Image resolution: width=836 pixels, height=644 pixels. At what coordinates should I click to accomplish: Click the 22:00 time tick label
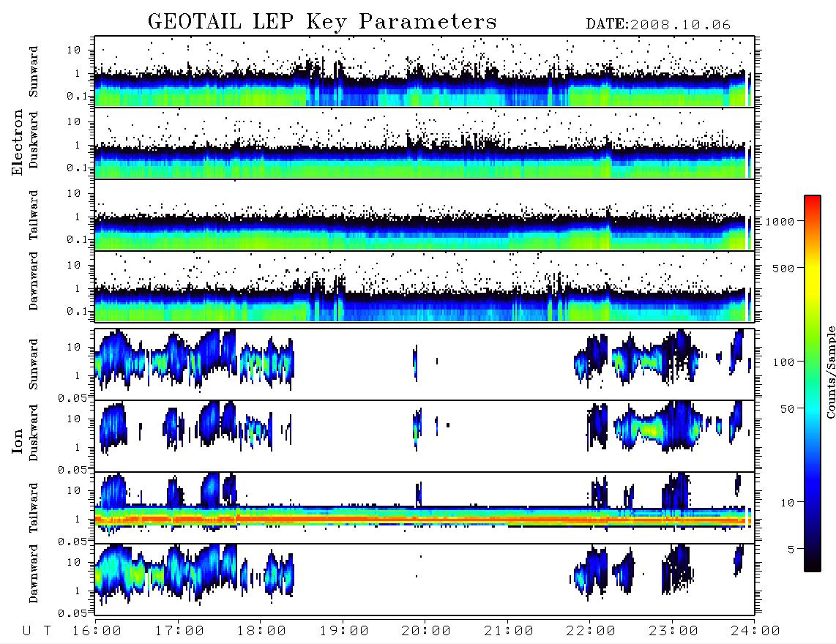591,631
